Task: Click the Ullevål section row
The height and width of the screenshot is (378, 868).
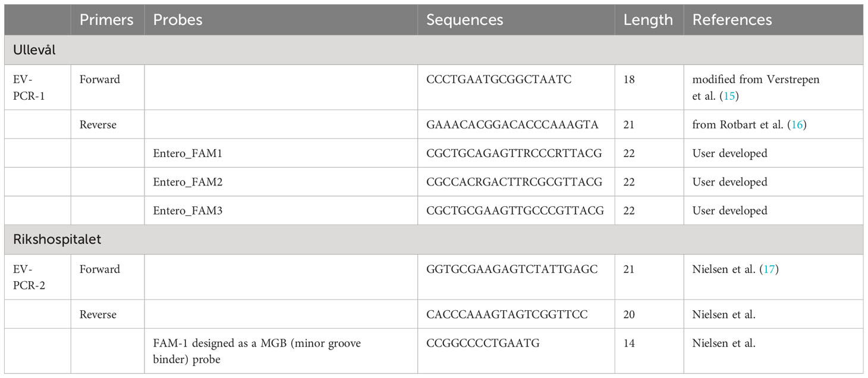Action: tap(434, 50)
